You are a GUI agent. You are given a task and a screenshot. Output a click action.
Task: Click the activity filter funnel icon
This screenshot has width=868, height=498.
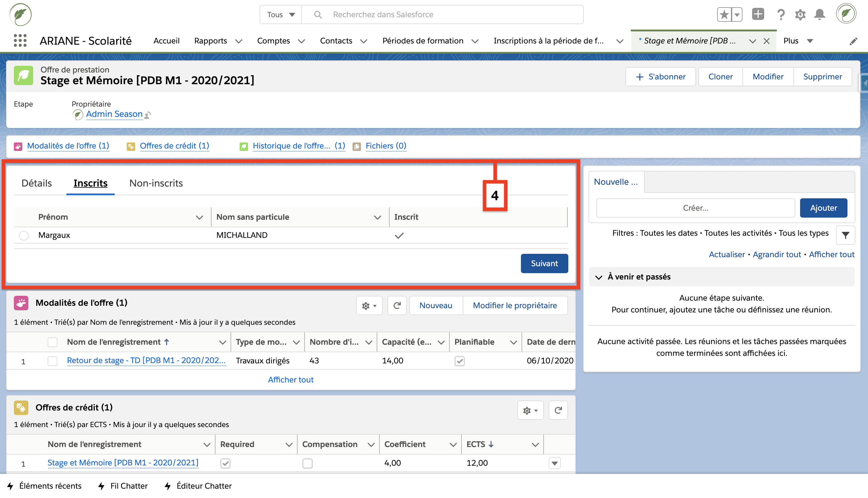(845, 235)
